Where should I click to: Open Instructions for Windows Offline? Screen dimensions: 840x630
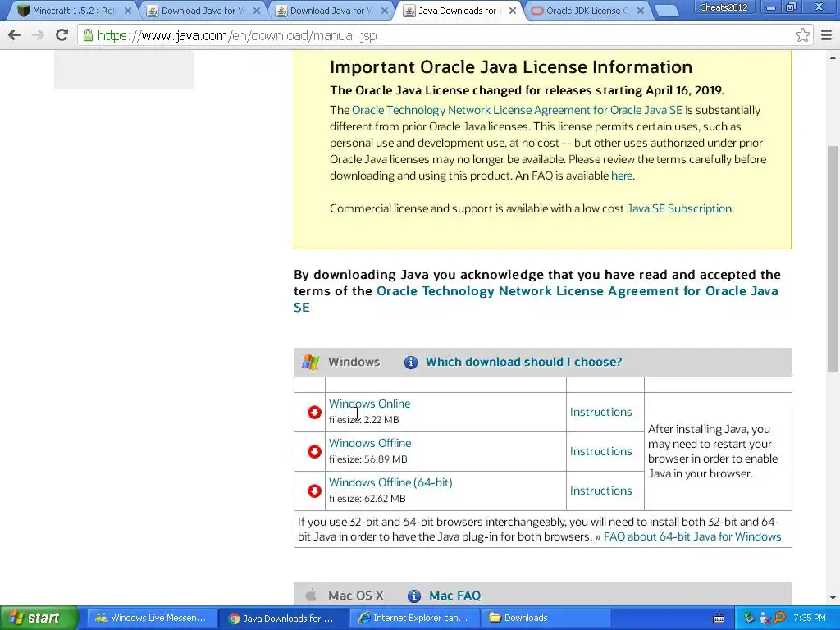click(x=601, y=452)
